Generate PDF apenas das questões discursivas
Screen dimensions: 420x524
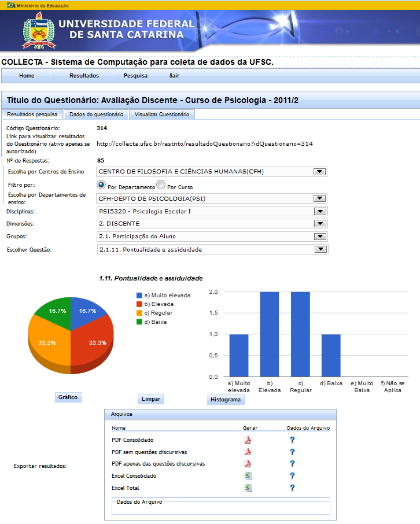[x=248, y=464]
